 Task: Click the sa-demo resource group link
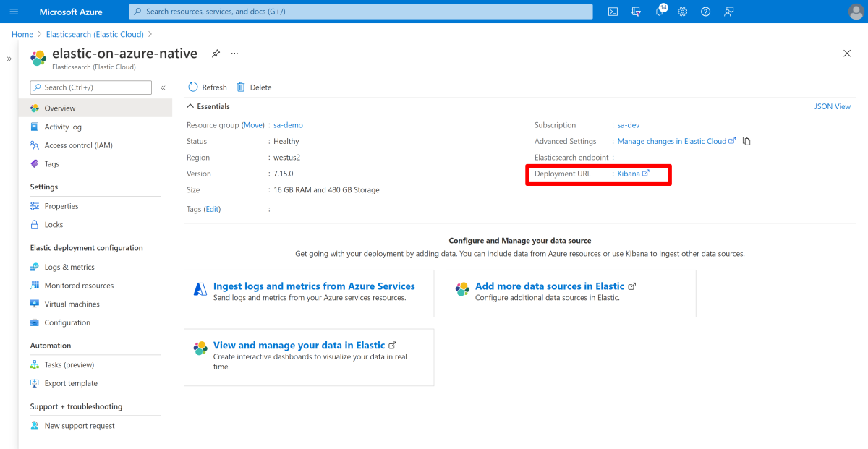288,125
